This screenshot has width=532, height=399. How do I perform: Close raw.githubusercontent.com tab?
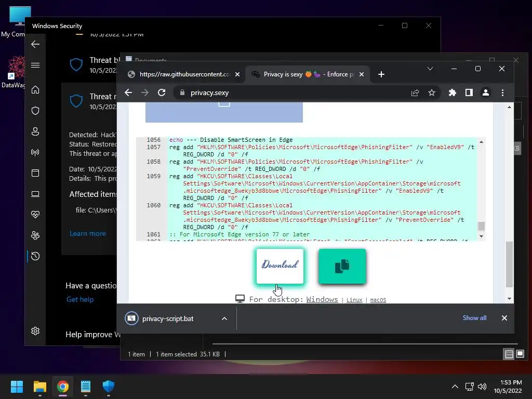click(x=237, y=74)
